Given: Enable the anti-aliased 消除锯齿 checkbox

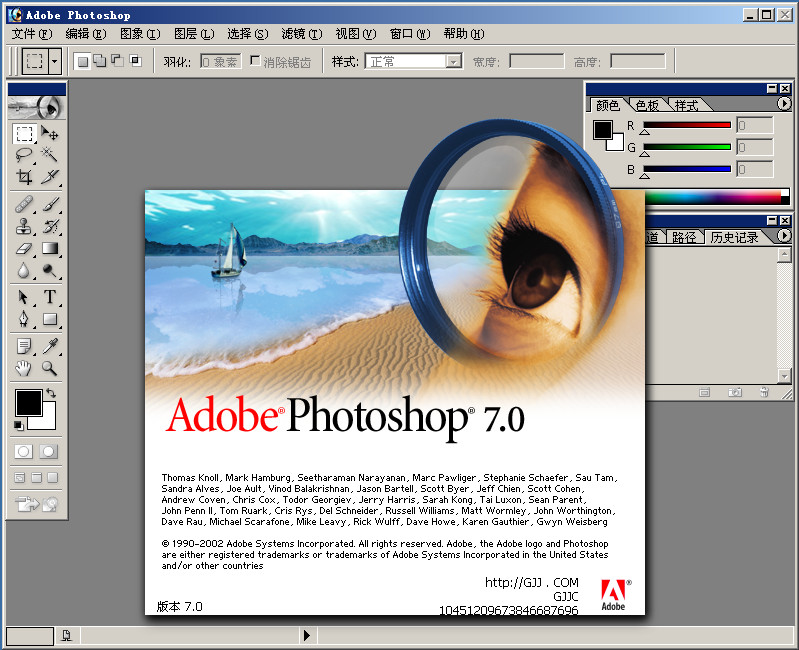Looking at the screenshot, I should (x=255, y=61).
